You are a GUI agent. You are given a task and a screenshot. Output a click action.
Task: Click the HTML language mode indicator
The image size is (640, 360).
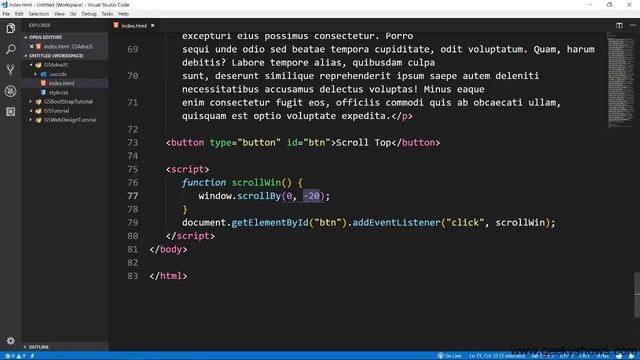pyautogui.click(x=602, y=356)
